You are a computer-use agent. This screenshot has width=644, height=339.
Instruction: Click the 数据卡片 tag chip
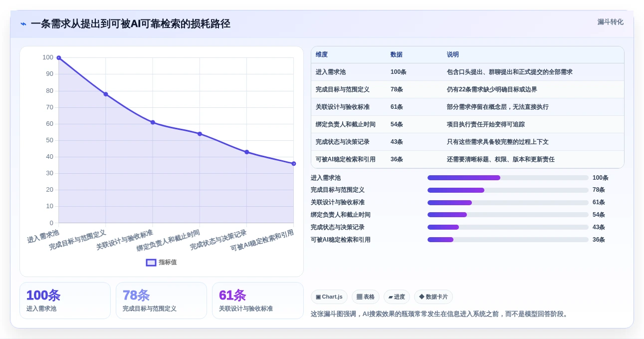433,297
